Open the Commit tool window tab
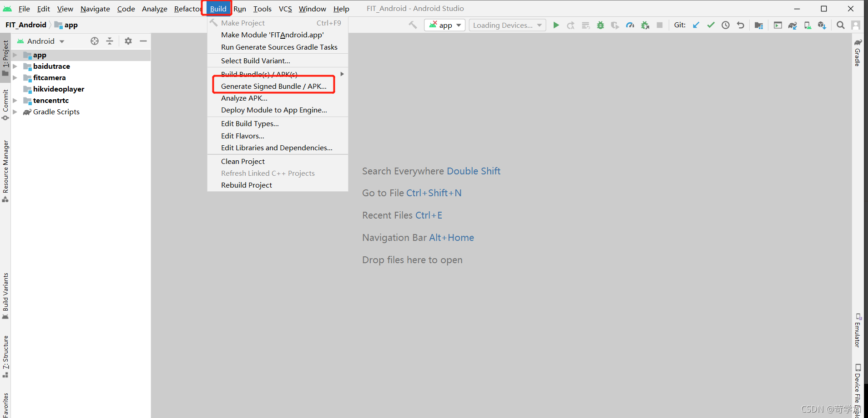Screen dimensions: 868x418 (5, 105)
